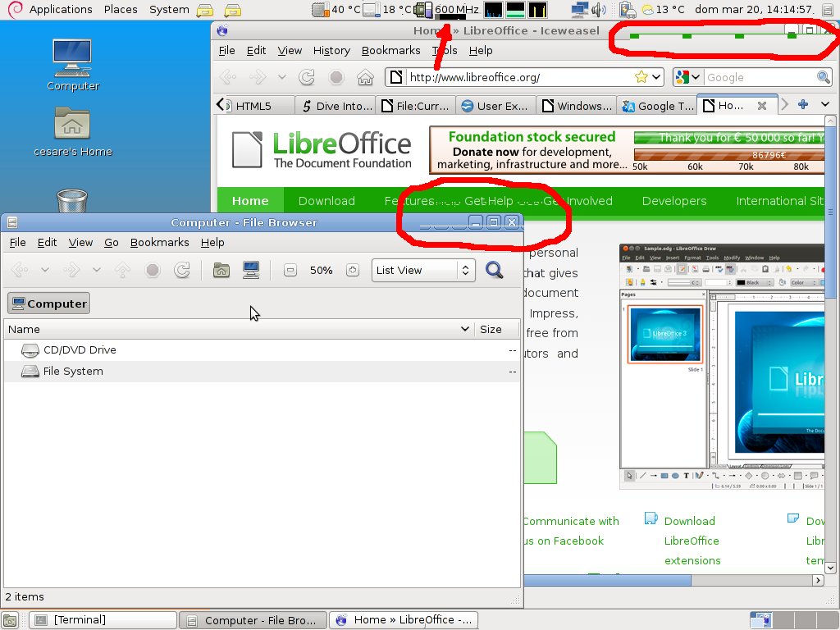Open list all tabs dropdown
840x630 pixels.
(x=825, y=104)
